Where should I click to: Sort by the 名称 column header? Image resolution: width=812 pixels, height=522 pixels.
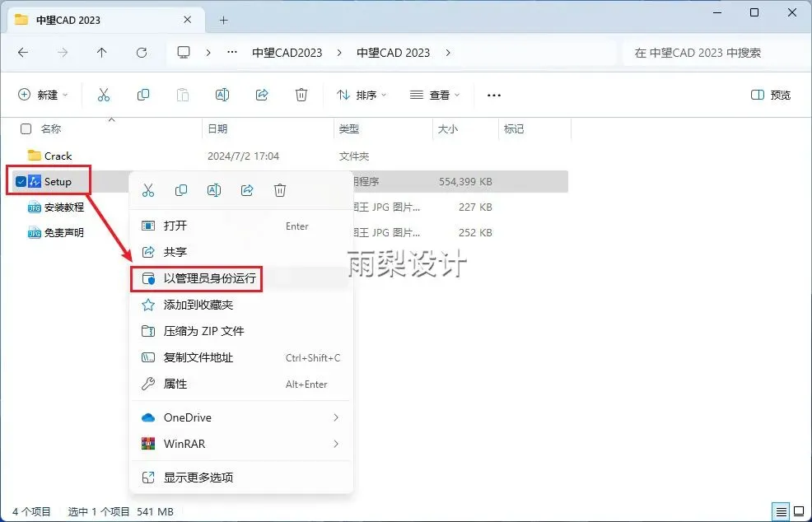51,129
